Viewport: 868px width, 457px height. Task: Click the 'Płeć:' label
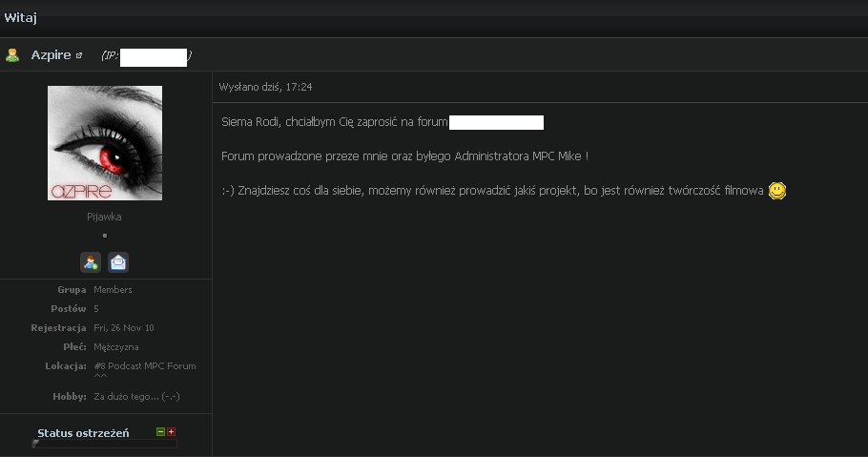(x=74, y=347)
